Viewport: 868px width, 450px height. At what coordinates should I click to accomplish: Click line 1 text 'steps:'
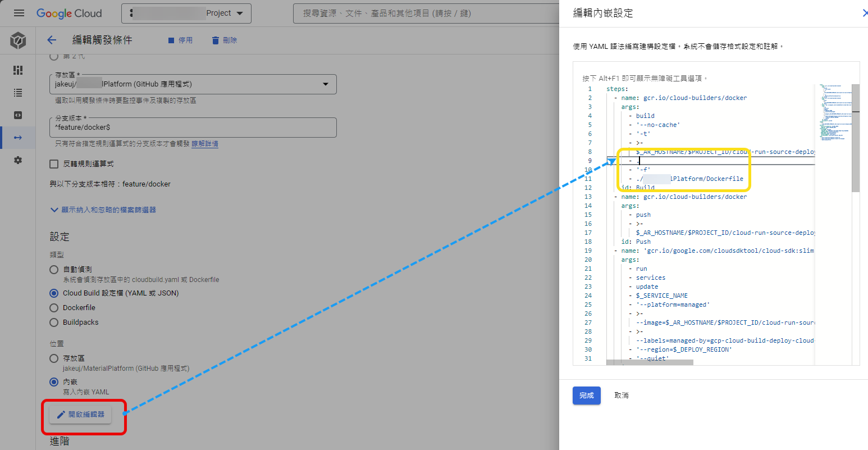click(617, 89)
